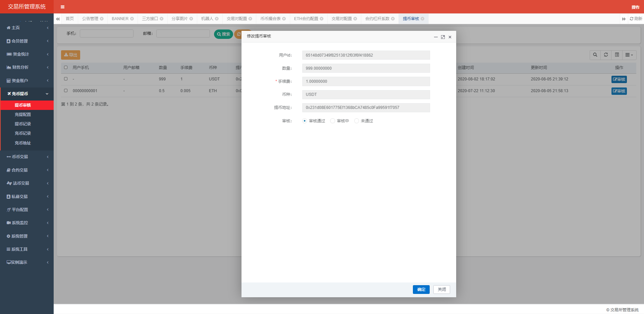The image size is (644, 314).
Task: Open the detail view icon next to refresh
Action: 617,55
